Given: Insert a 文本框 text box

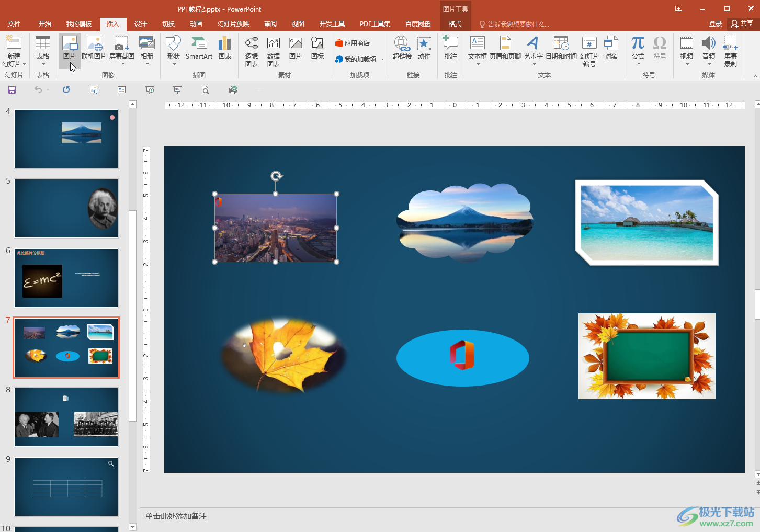Looking at the screenshot, I should pyautogui.click(x=478, y=51).
